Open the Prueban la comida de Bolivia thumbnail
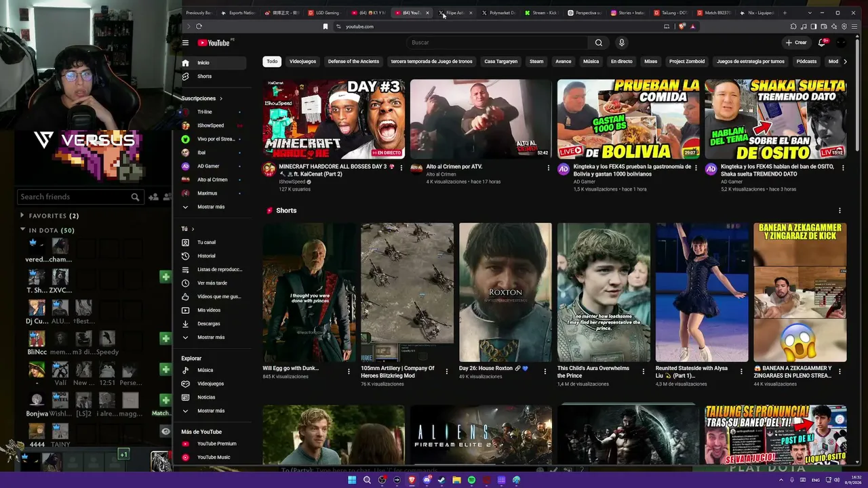This screenshot has height=488, width=868. 629,119
